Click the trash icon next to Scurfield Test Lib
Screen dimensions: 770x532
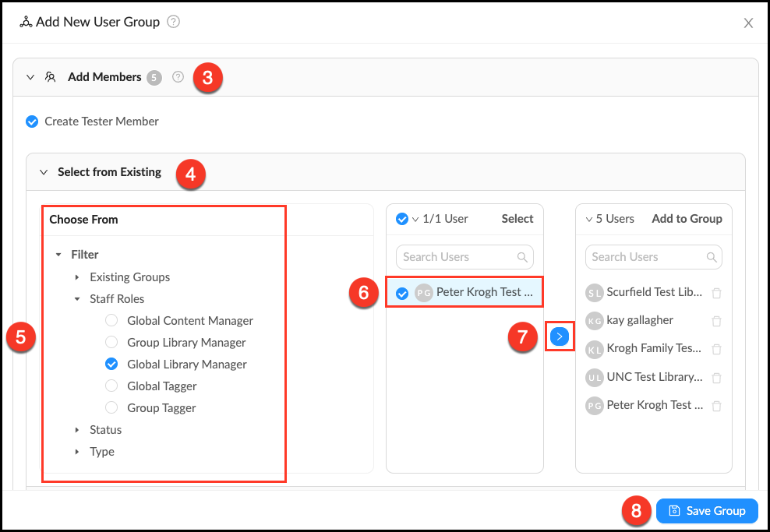point(716,291)
